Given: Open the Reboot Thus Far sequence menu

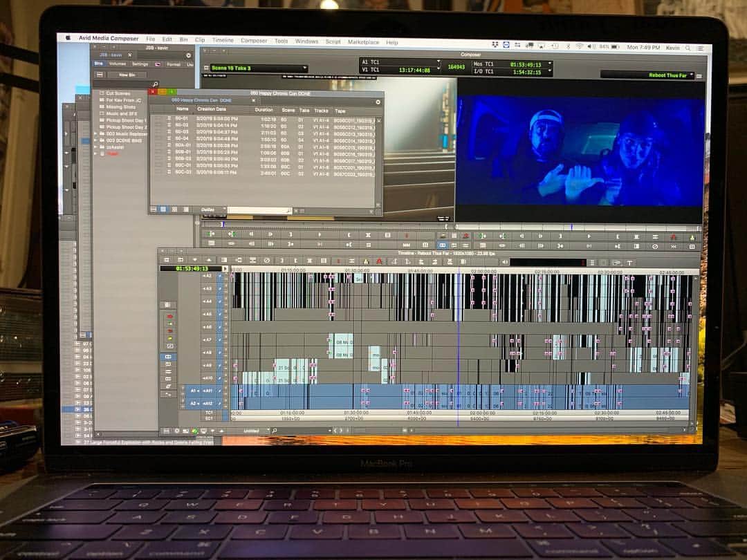Looking at the screenshot, I should pos(647,75).
